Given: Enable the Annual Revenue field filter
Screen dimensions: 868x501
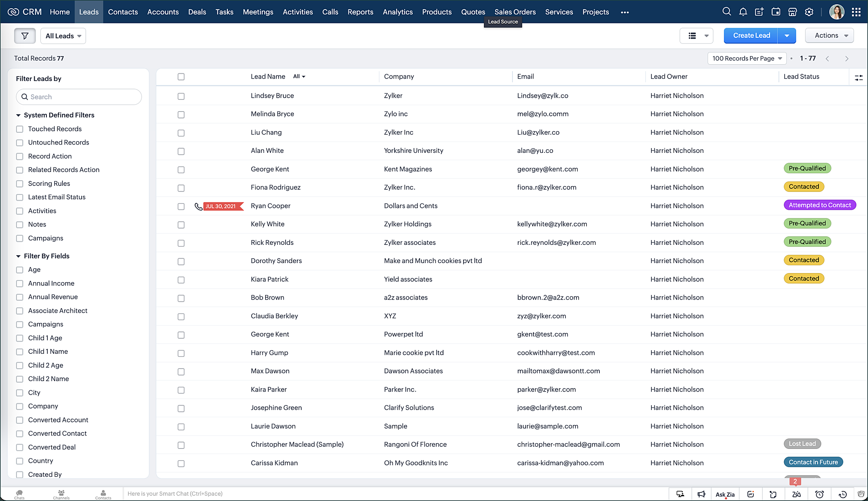Looking at the screenshot, I should click(x=20, y=297).
